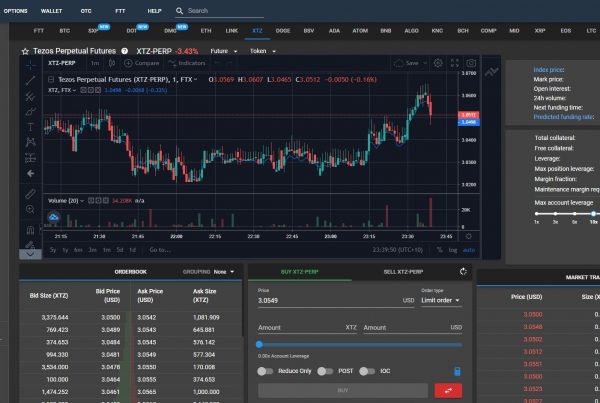The image size is (600, 403).
Task: Click the account leverage slider handle
Action: (259, 344)
